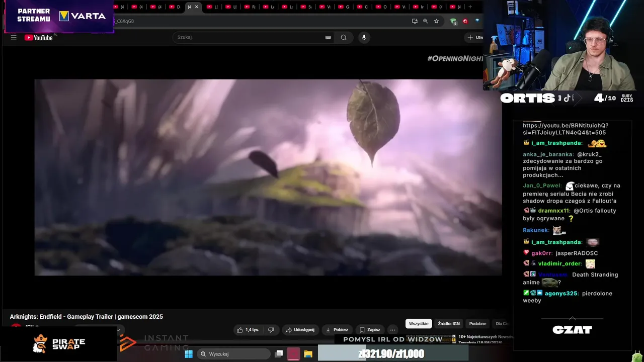The width and height of the screenshot is (644, 362).
Task: Click username Rakunek in chat
Action: coord(536,230)
